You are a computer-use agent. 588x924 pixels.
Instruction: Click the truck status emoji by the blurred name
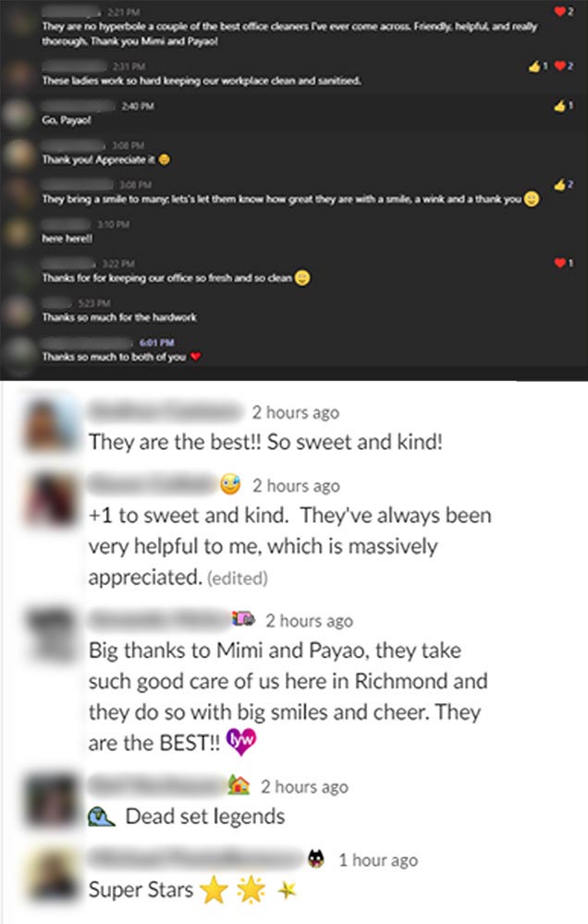[x=243, y=618]
